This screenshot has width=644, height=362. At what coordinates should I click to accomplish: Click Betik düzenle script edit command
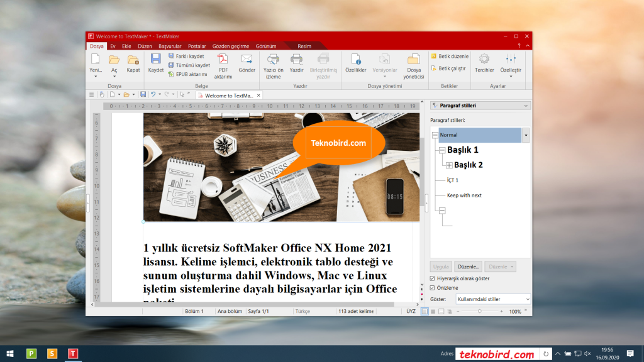pyautogui.click(x=450, y=56)
